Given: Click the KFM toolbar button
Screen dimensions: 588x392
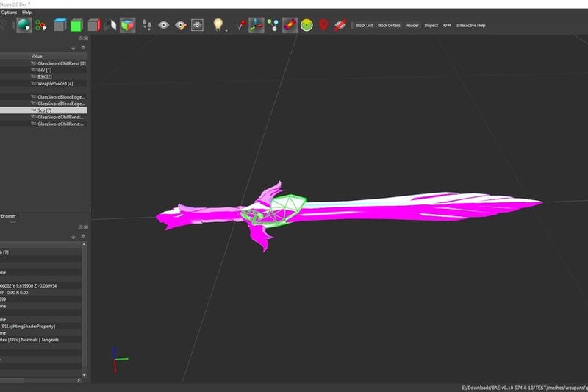Looking at the screenshot, I should pyautogui.click(x=447, y=26).
